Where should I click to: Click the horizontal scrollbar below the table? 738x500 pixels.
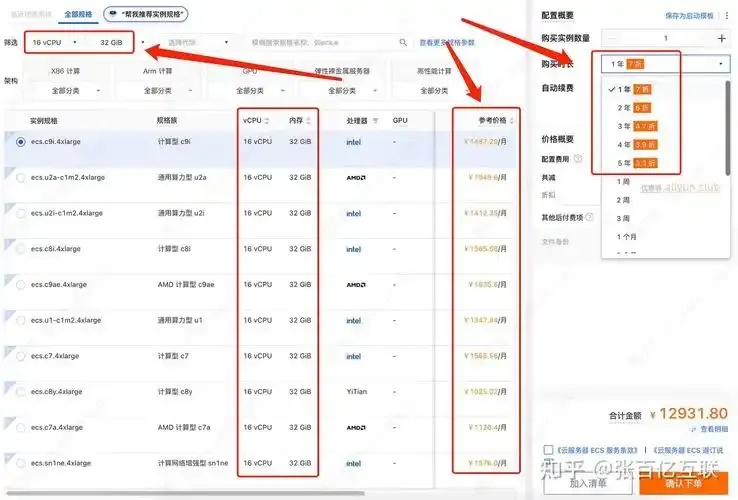[185, 493]
